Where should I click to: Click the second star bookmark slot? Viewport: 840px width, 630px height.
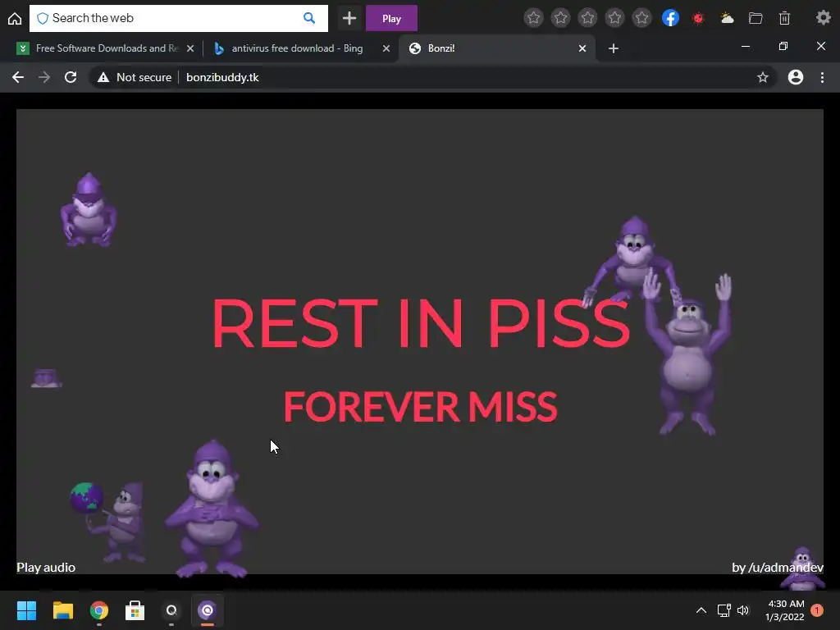click(560, 18)
